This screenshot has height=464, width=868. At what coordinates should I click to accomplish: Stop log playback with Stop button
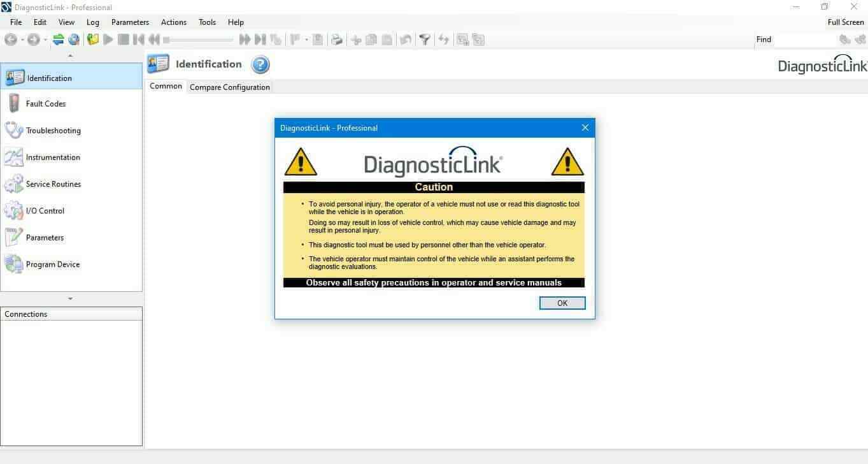click(124, 40)
